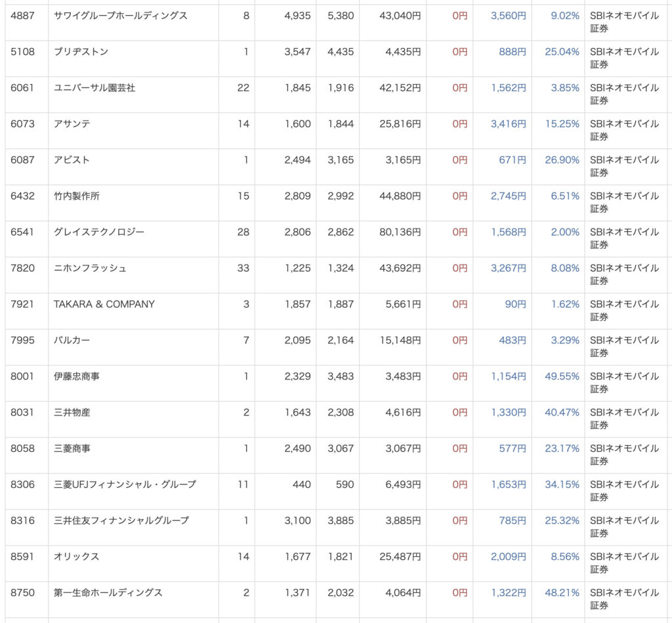Click the サワイグループホールディングス company name
The height and width of the screenshot is (623, 672).
(121, 16)
